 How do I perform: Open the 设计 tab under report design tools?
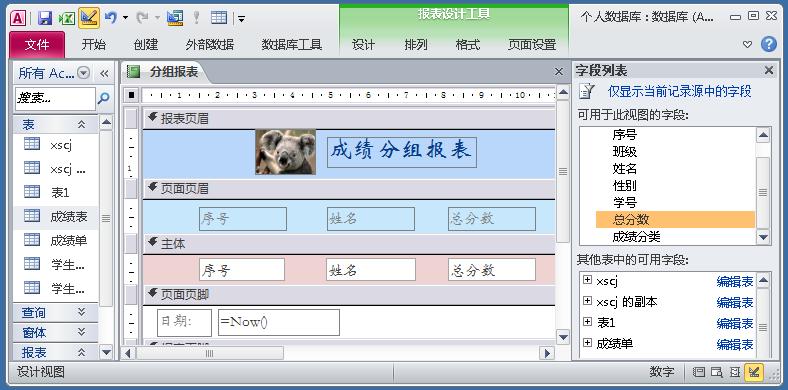363,44
